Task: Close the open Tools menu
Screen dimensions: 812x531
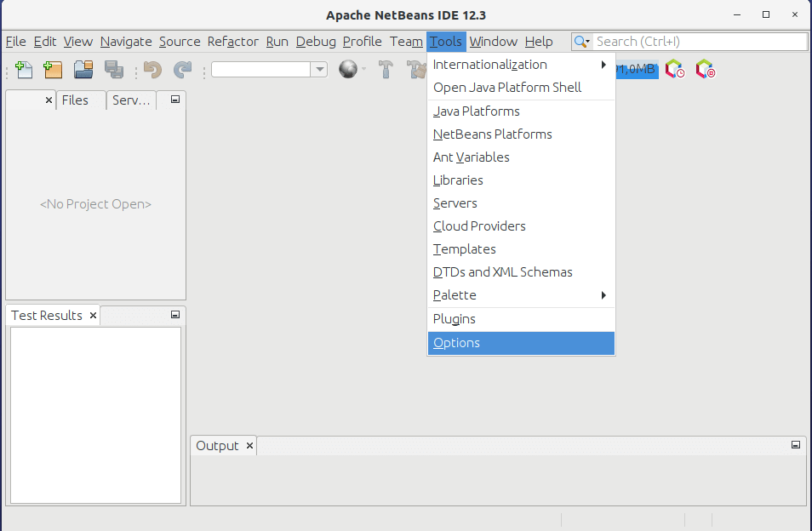Action: [446, 42]
